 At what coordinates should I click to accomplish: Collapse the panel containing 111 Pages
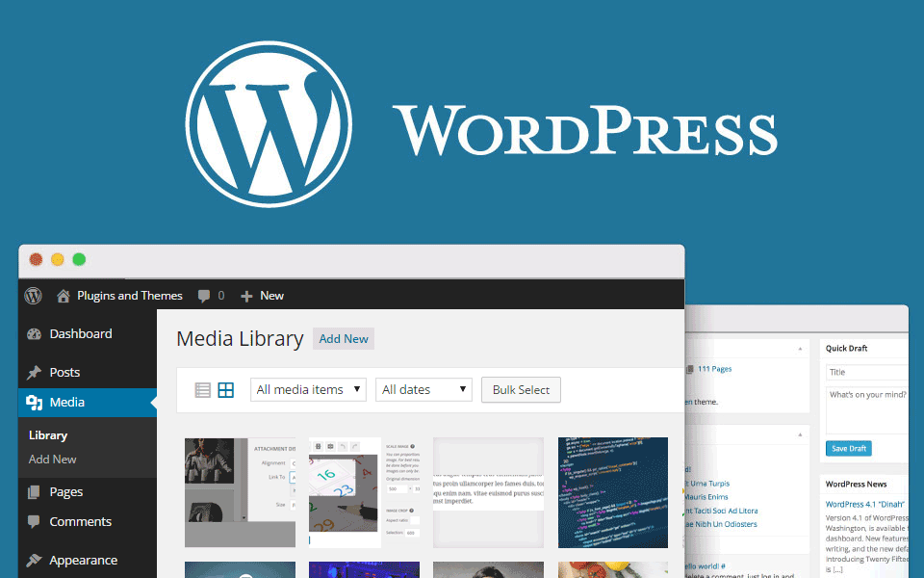point(800,349)
